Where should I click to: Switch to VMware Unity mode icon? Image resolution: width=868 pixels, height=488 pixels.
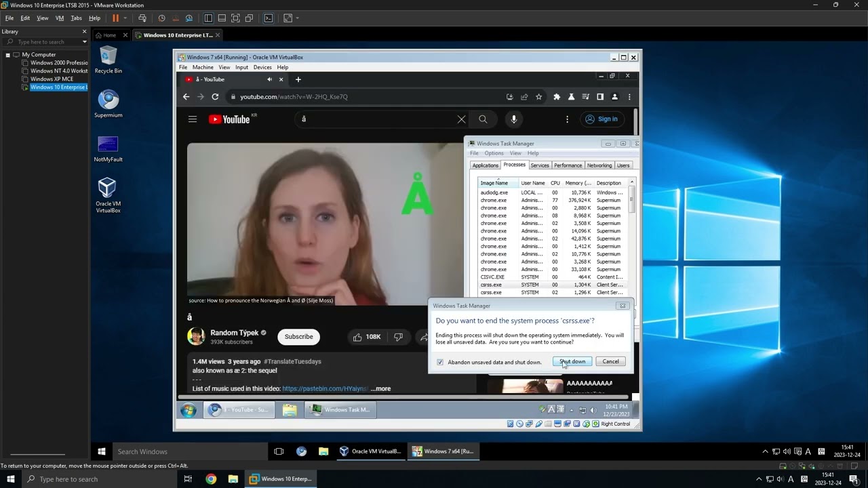[x=249, y=18]
